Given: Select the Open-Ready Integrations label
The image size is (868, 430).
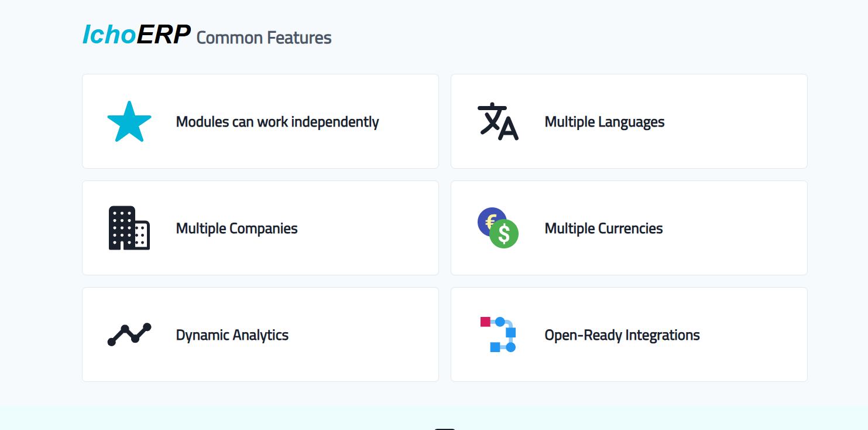Looking at the screenshot, I should click(x=622, y=335).
